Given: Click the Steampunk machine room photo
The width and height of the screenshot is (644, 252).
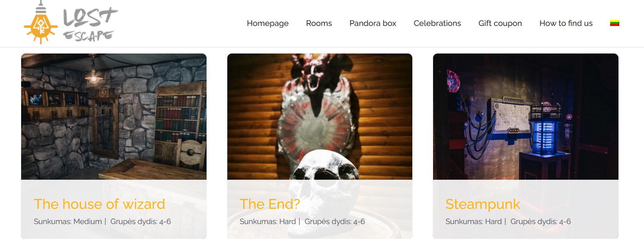Looking at the screenshot, I should click(526, 117).
